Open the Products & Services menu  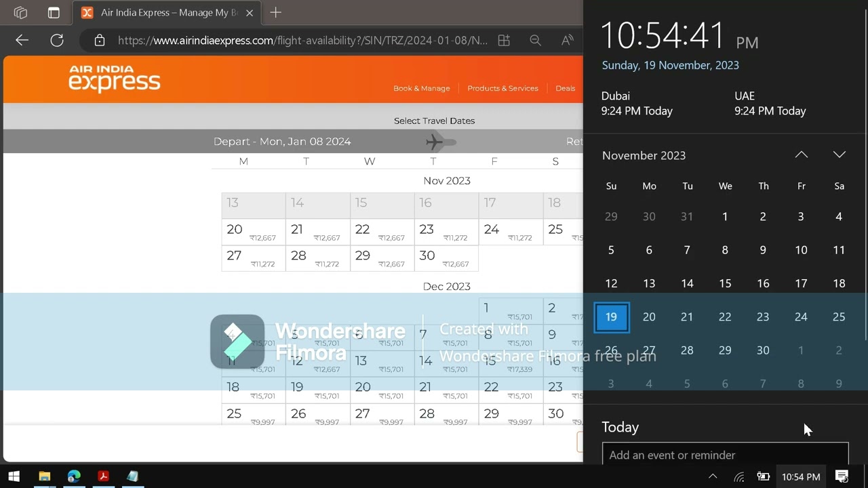pyautogui.click(x=502, y=88)
